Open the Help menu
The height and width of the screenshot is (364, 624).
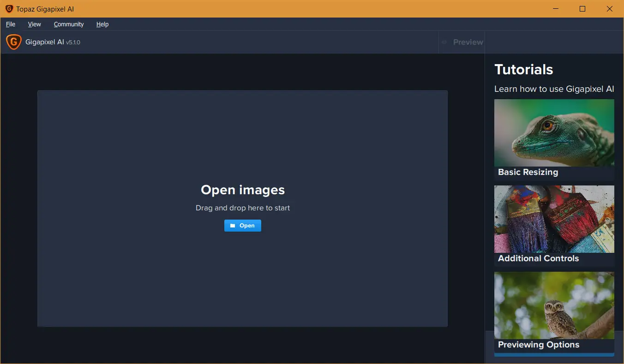[102, 24]
